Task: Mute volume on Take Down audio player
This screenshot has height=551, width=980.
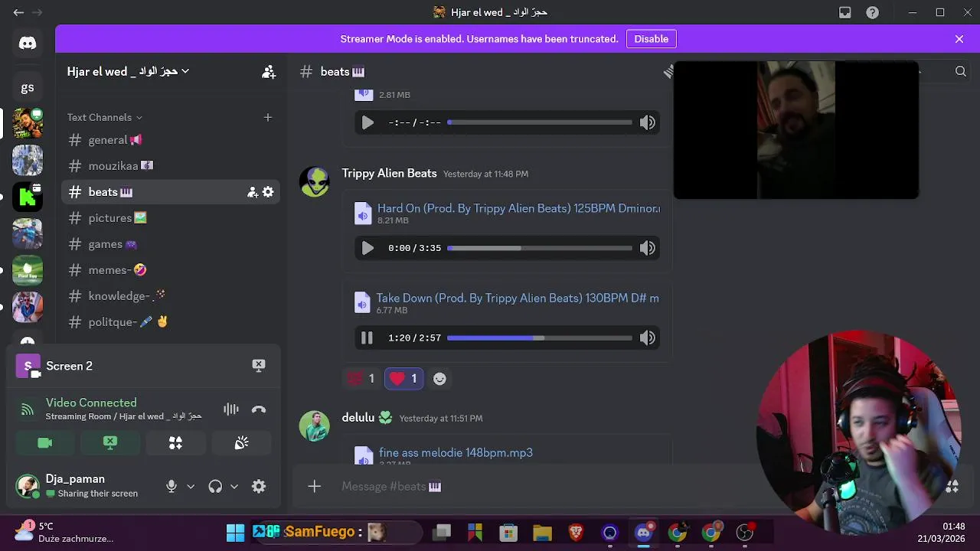Action: 648,337
